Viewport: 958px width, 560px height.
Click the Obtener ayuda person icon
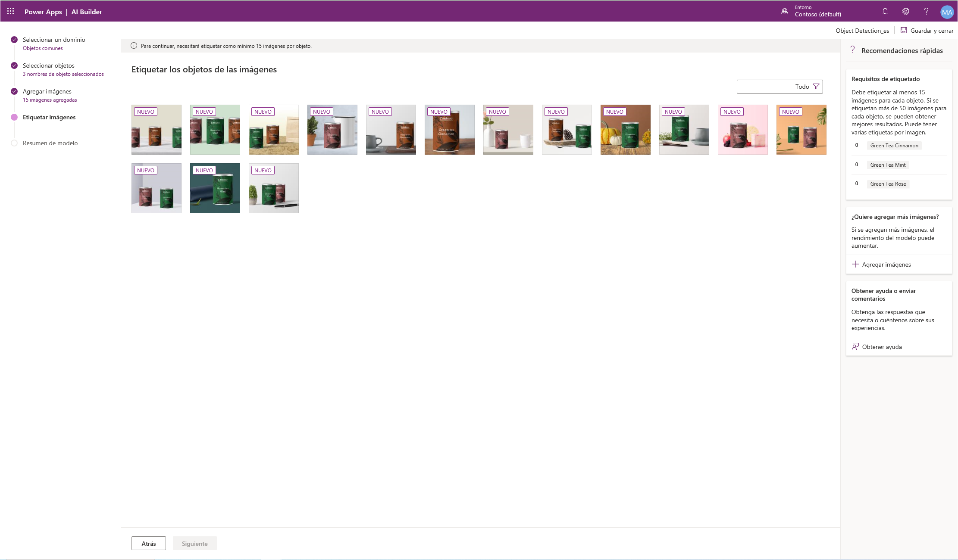coord(855,346)
